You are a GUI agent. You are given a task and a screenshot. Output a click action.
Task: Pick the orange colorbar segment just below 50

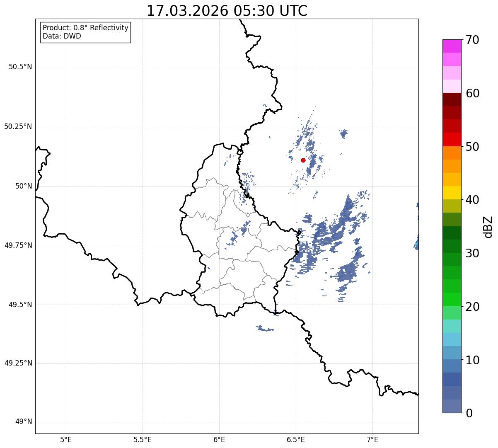tap(452, 153)
